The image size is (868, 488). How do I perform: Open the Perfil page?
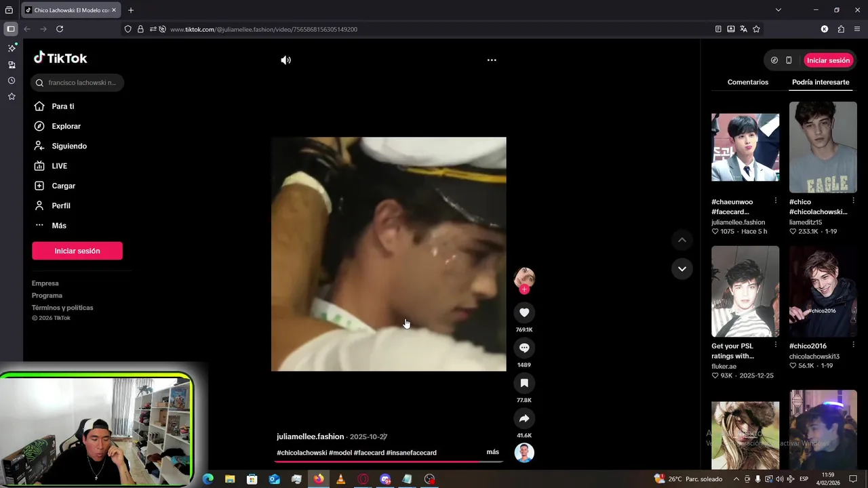[61, 206]
